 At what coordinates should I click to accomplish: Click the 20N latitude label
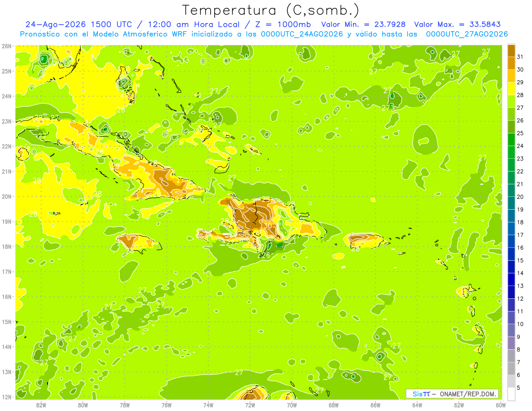point(6,196)
